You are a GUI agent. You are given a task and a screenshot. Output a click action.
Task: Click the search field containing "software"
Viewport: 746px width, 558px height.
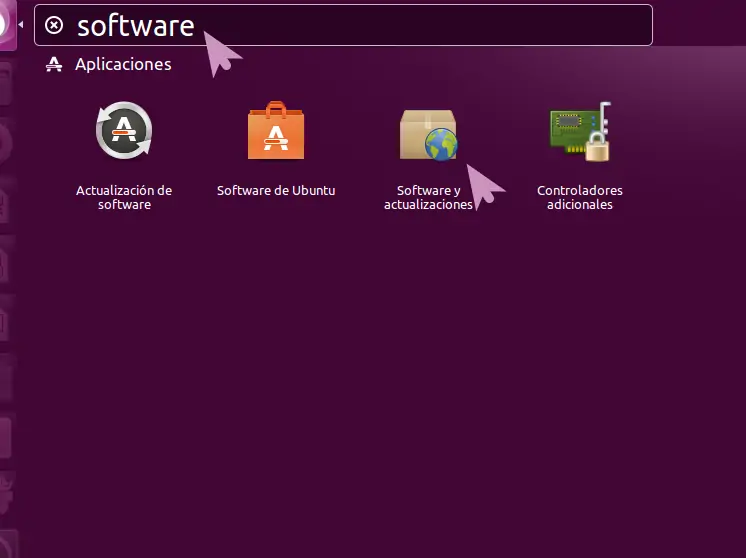[x=343, y=25]
